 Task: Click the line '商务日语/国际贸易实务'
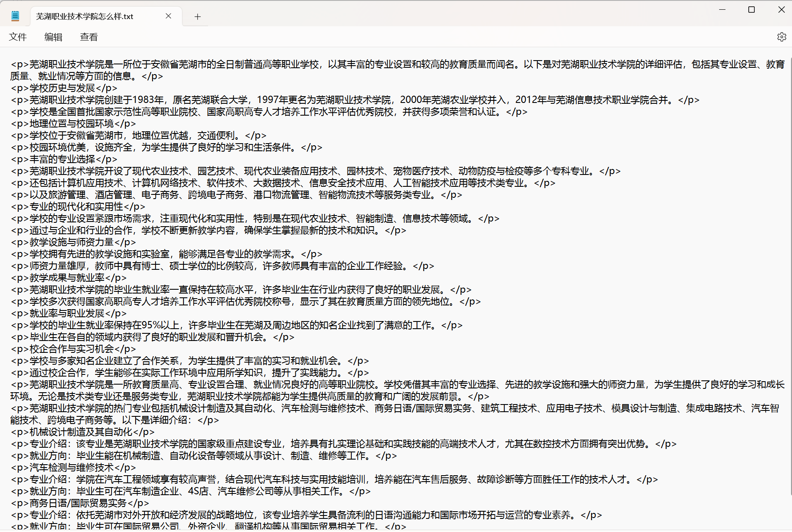tap(80, 503)
